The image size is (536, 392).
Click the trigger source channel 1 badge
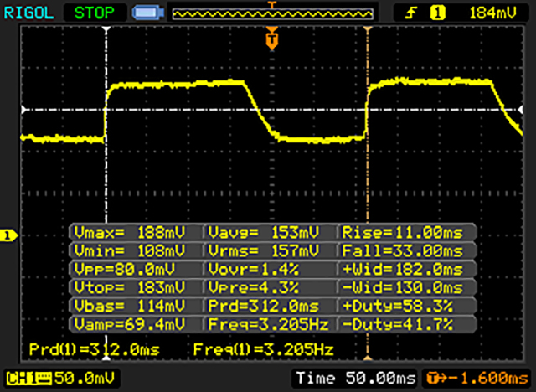438,13
